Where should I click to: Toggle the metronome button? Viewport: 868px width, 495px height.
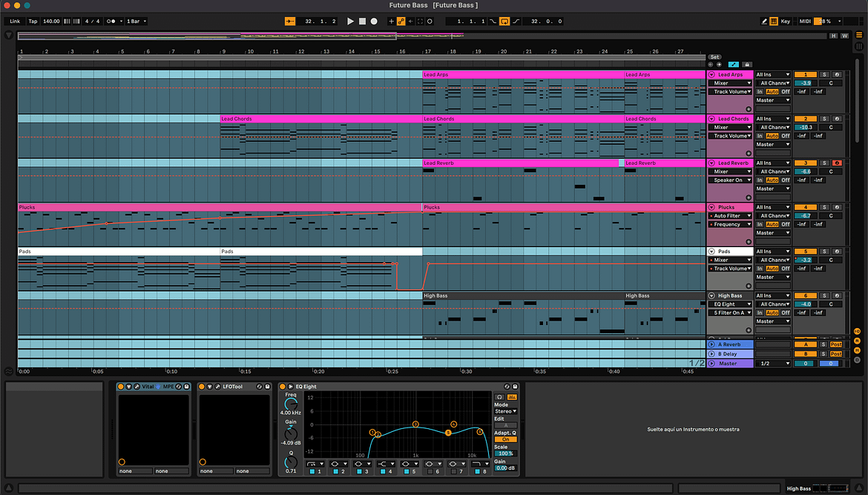tap(111, 22)
